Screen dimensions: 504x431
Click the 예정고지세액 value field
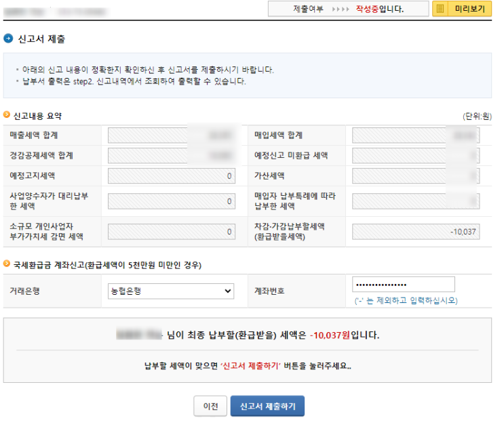pos(172,176)
